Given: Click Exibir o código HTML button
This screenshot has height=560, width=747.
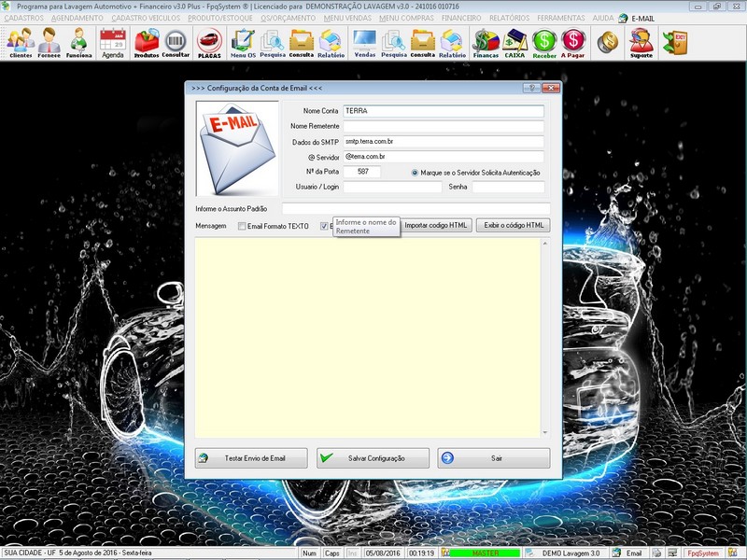Looking at the screenshot, I should (x=513, y=225).
